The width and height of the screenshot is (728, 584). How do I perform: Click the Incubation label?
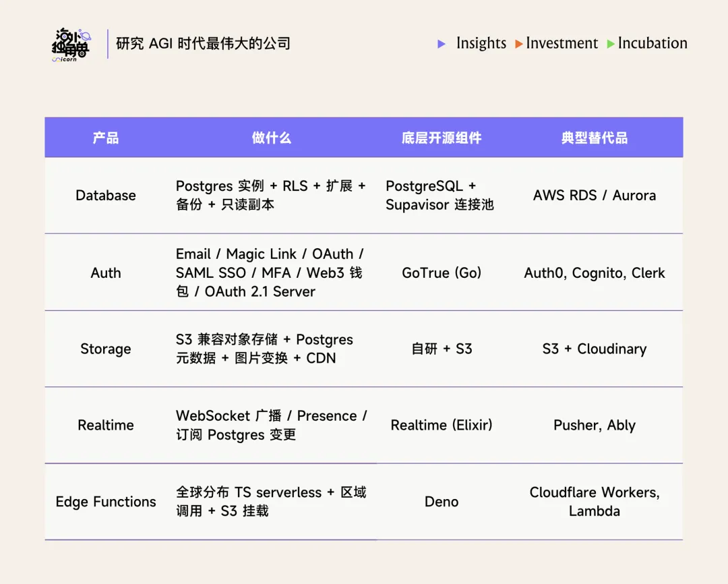pos(653,43)
